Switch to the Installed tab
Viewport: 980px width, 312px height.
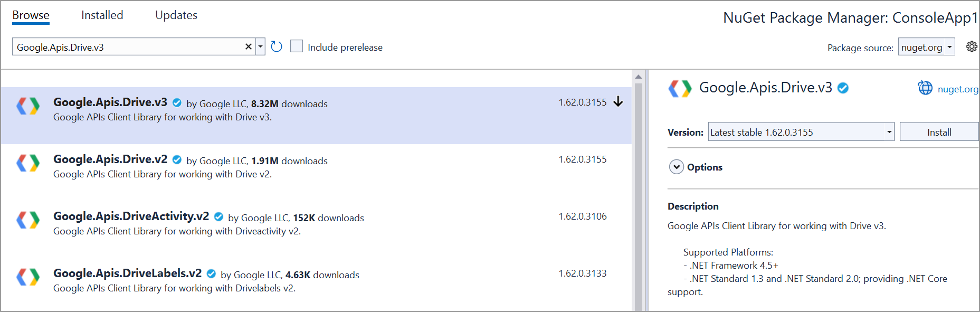101,15
